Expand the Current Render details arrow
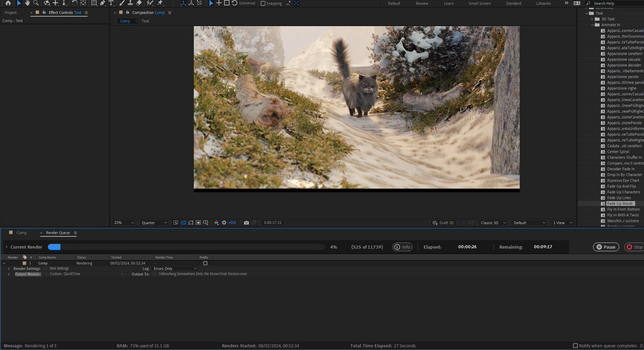Viewport: 644px width, 350px height. [6, 247]
